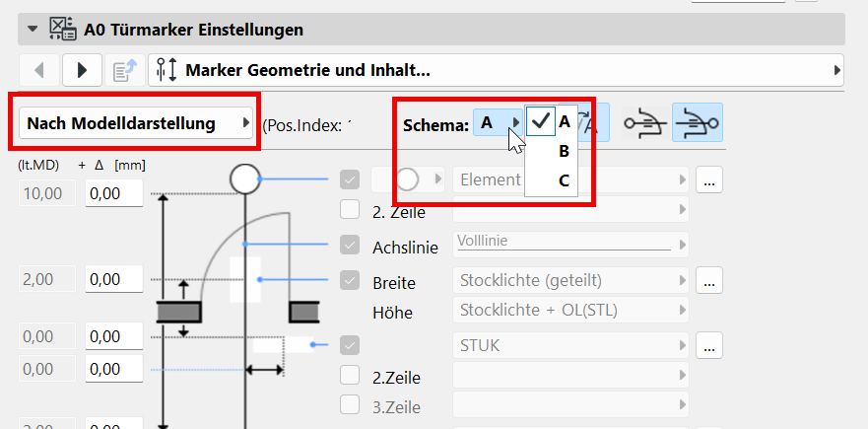This screenshot has width=868, height=429.
Task: Enable the 2. Zeile checkbox under Element
Action: click(x=350, y=209)
